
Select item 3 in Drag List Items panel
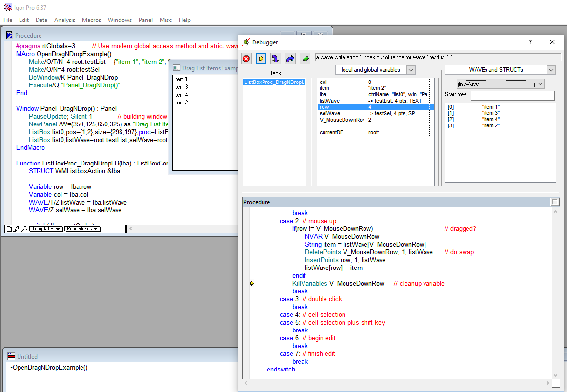205,87
